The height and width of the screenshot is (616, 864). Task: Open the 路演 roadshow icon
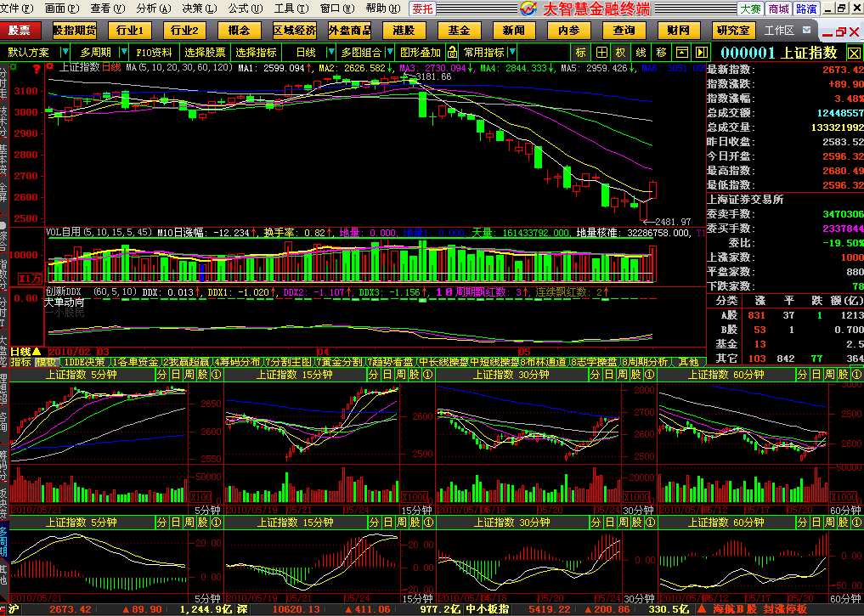click(807, 8)
